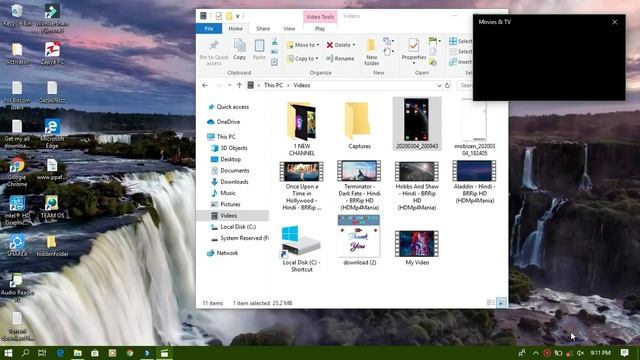Select Local Disk (C) - Shortcut item
The height and width of the screenshot is (360, 640).
click(x=302, y=249)
